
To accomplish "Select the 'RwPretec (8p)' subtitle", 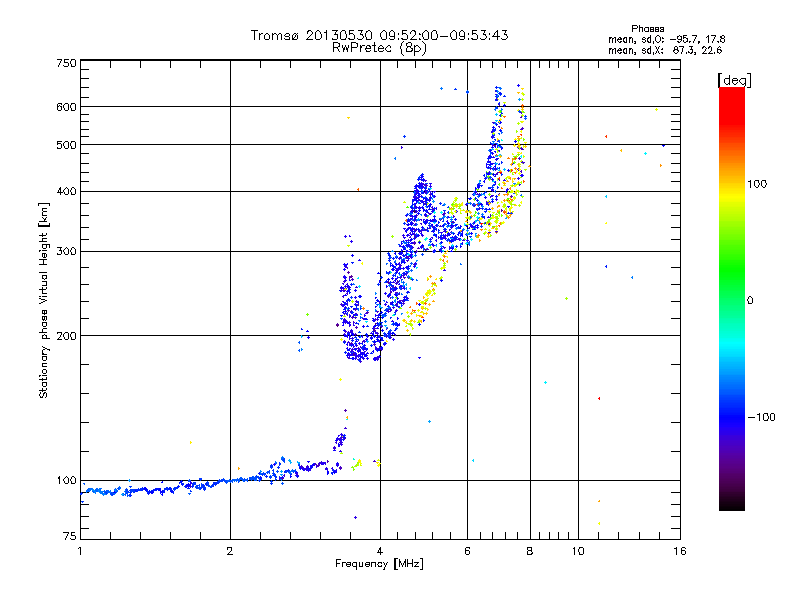I will coord(379,48).
